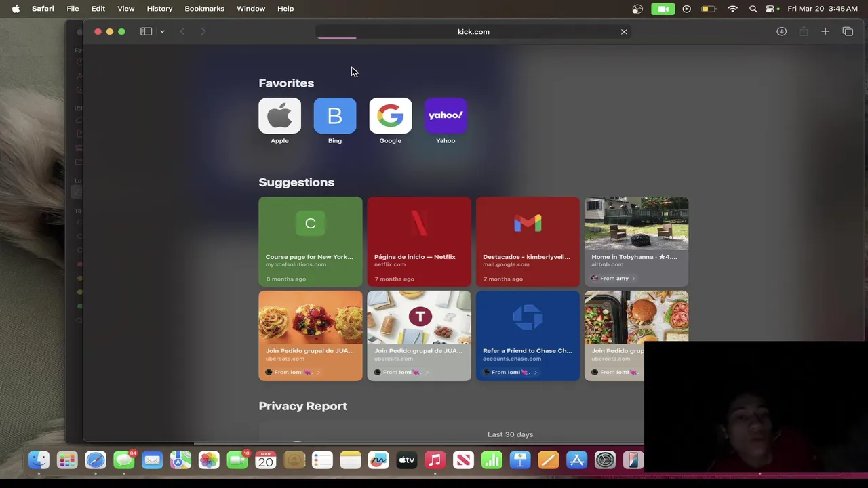
Task: Open News from the Dock
Action: click(464, 461)
